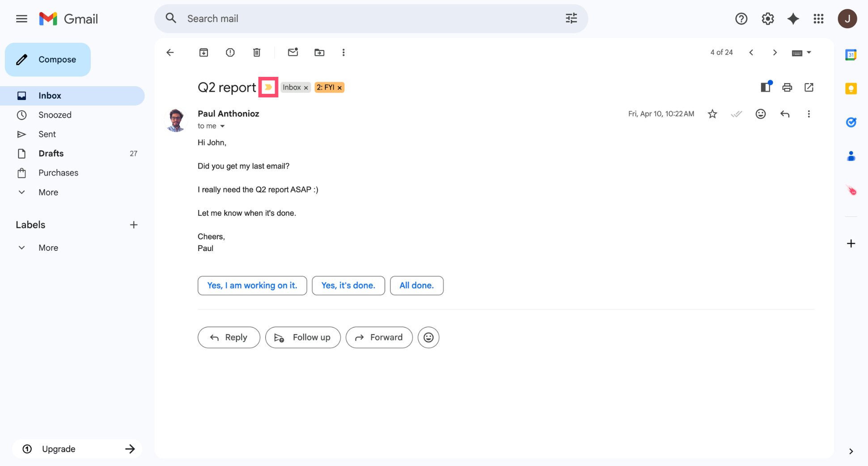Open the toolbar more options menu

343,52
